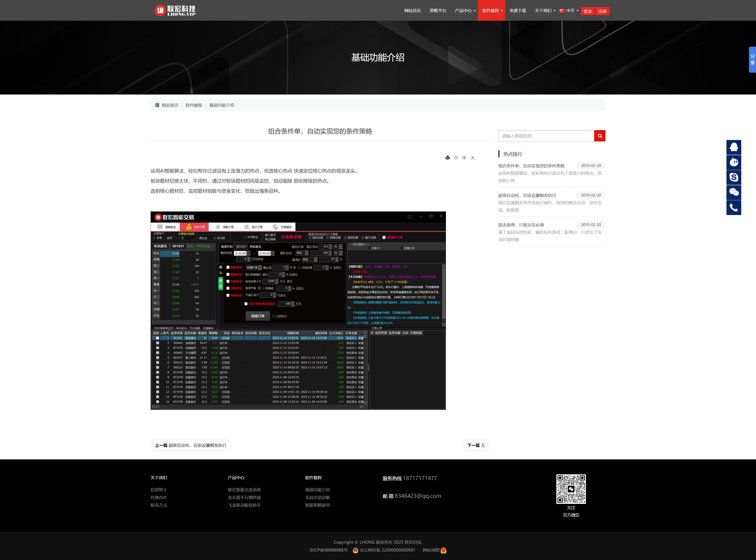Go to 策略平台 in navigation
756x560 pixels.
(438, 10)
